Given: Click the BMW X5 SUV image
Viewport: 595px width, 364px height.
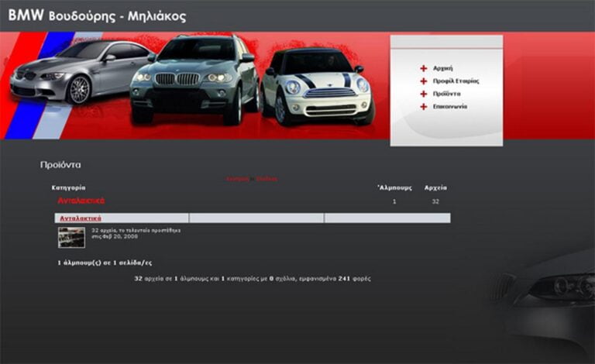Looking at the screenshot, I should coord(194,77).
